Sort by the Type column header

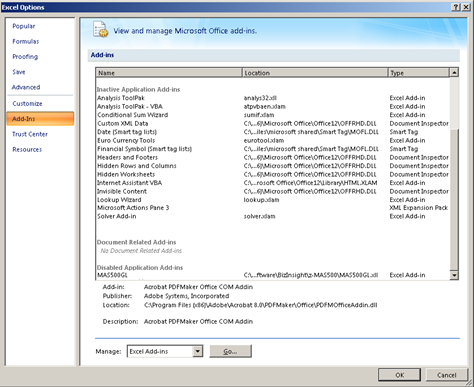419,73
